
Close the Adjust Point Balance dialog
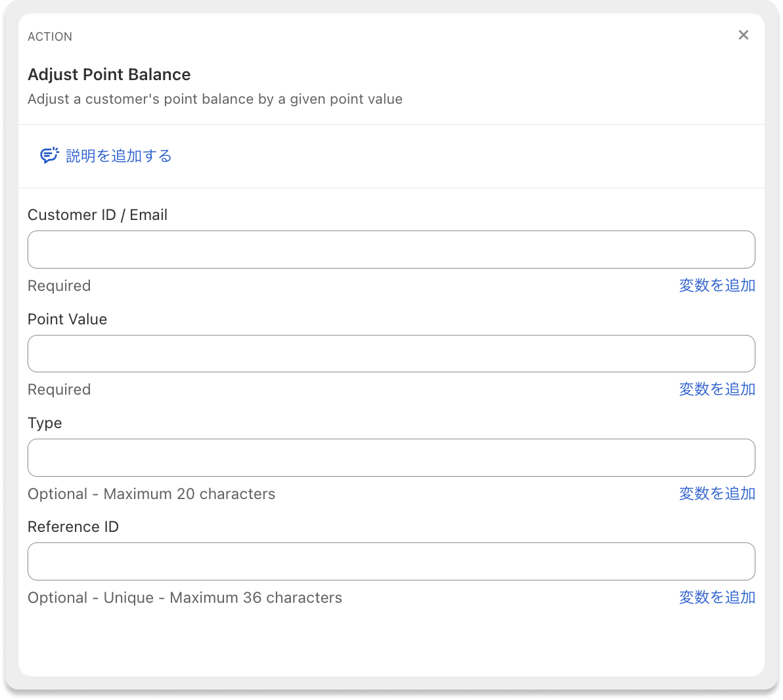(743, 35)
